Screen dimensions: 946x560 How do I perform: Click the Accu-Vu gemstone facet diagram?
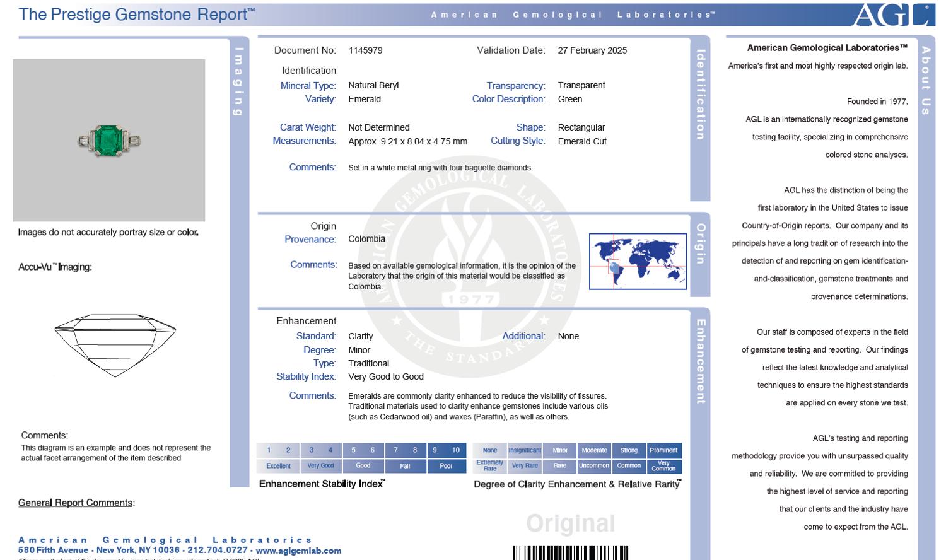(x=115, y=346)
